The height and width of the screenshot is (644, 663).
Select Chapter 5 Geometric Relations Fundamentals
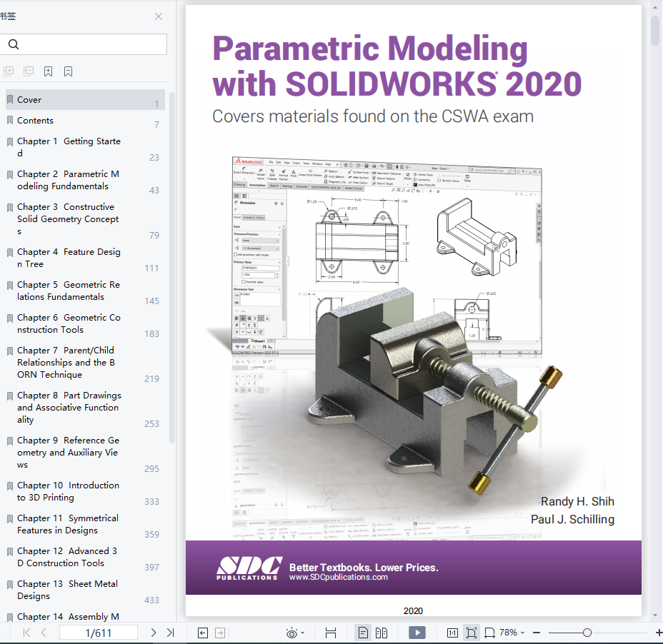[x=84, y=291]
